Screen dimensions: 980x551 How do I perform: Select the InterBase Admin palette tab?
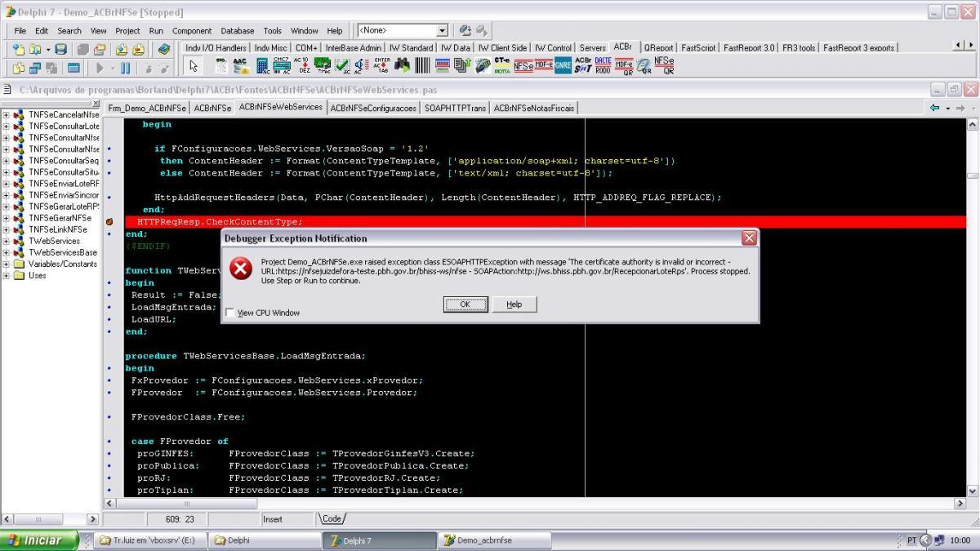click(x=353, y=47)
